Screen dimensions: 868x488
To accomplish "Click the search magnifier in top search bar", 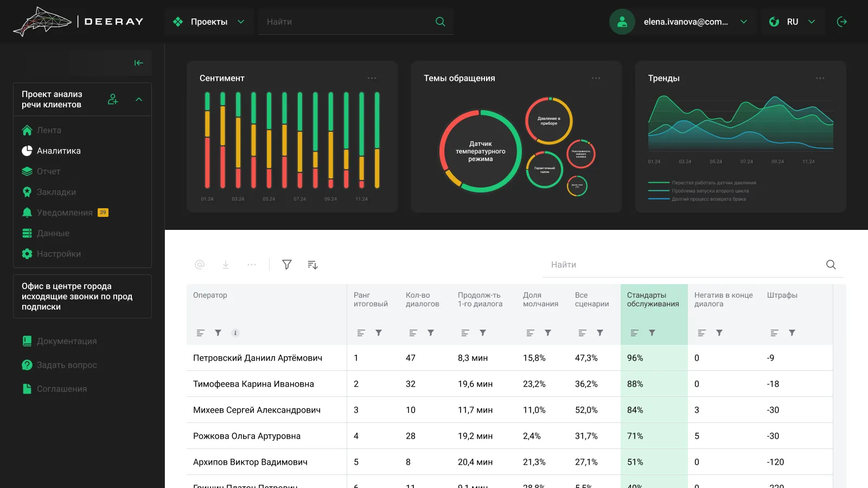I will (441, 22).
